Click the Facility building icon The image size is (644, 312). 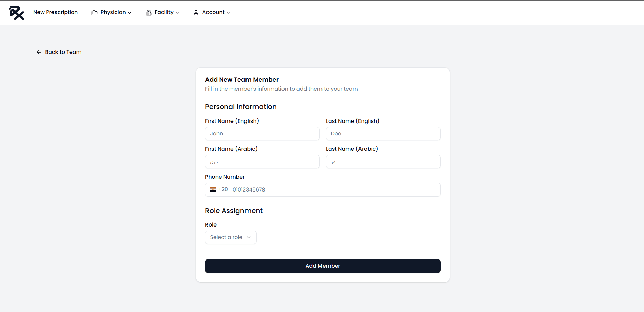[148, 13]
